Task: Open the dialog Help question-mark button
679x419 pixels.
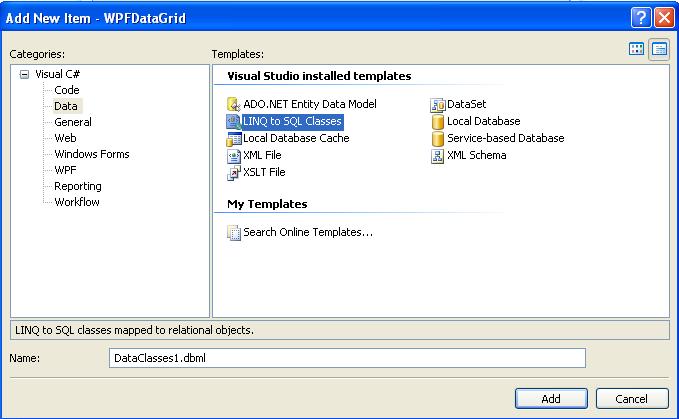Action: point(640,17)
